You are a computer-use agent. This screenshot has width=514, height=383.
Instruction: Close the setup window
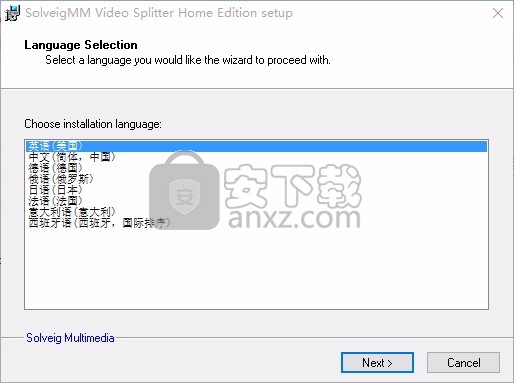(x=498, y=13)
